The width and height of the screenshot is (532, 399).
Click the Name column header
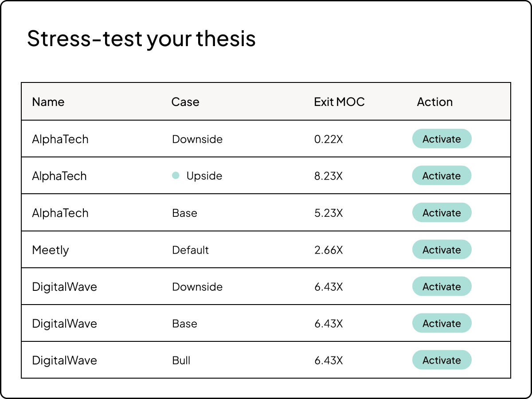click(48, 102)
